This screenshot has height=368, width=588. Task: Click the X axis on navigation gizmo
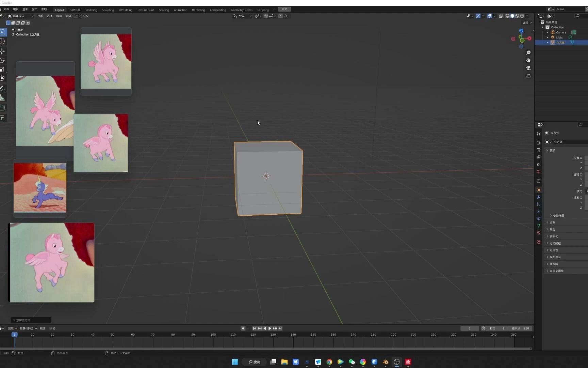(x=529, y=39)
